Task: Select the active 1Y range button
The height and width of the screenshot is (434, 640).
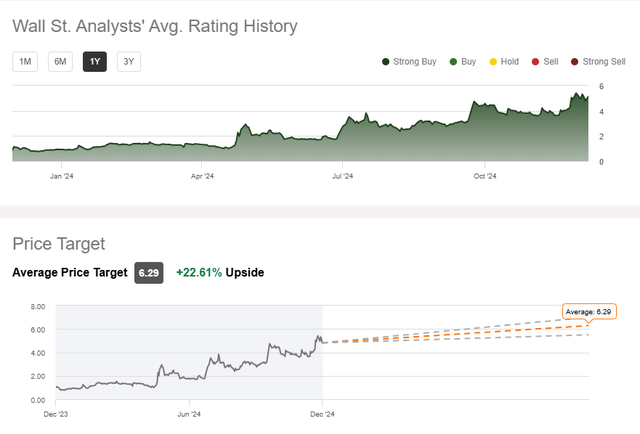Action: coord(95,61)
